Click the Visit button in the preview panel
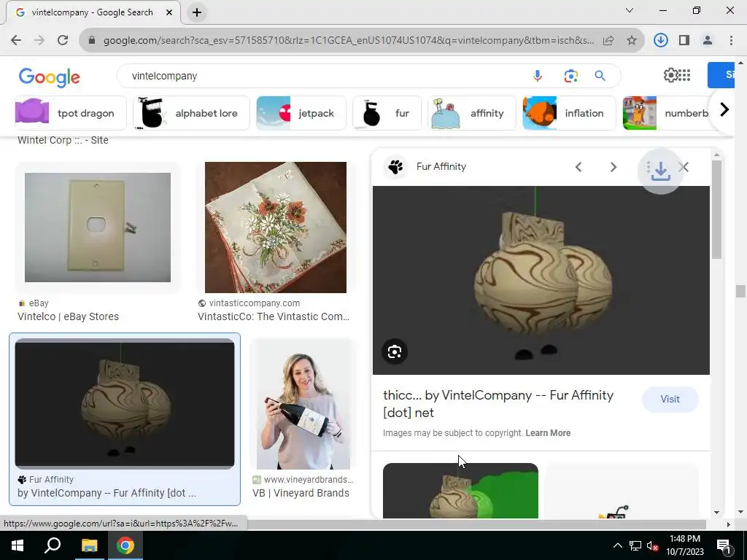Screen dimensions: 747x560 [x=670, y=400]
